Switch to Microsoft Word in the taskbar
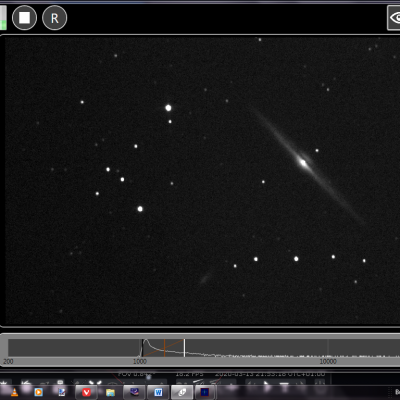 point(158,392)
